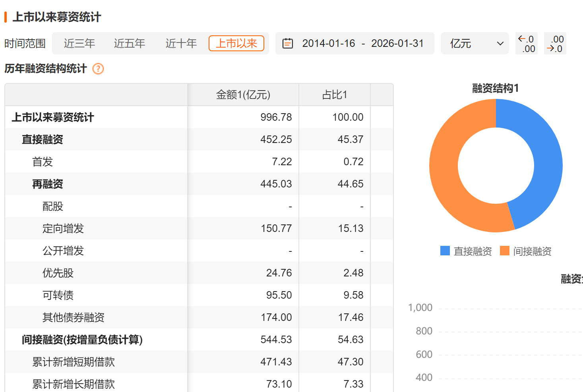Image resolution: width=583 pixels, height=392 pixels.
Task: Select the 上市以来 time range
Action: pos(236,43)
